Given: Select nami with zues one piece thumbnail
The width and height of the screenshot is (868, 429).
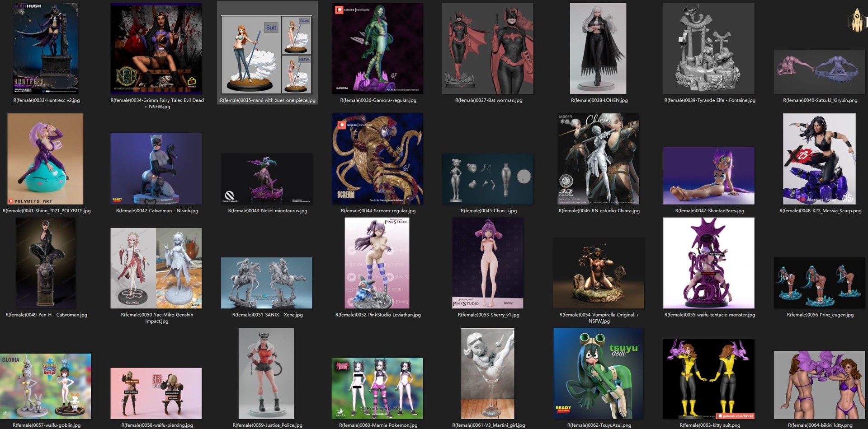Looking at the screenshot, I should coord(267,54).
